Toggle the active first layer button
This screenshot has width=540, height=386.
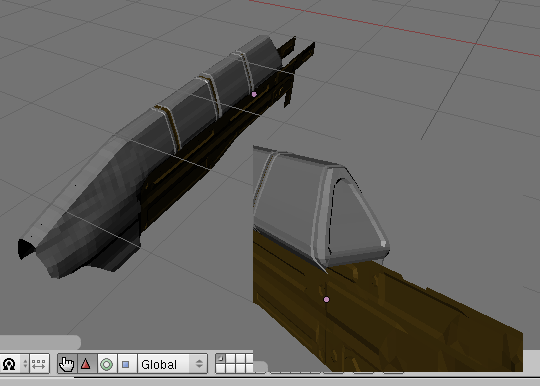[x=220, y=359]
